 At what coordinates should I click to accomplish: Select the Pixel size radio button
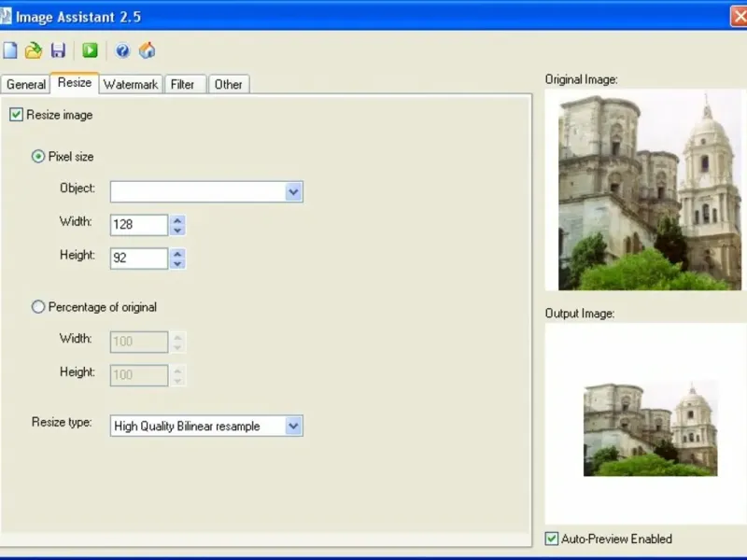click(x=38, y=157)
